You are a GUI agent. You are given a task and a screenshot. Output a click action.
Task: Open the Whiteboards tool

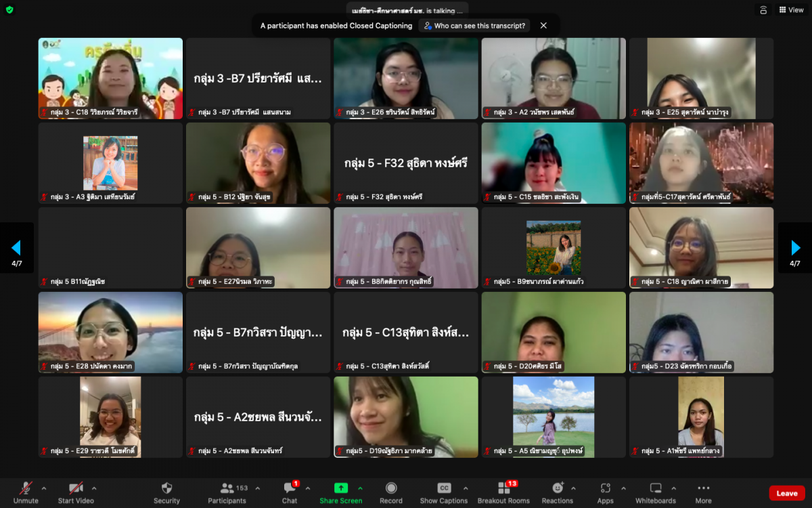(655, 492)
